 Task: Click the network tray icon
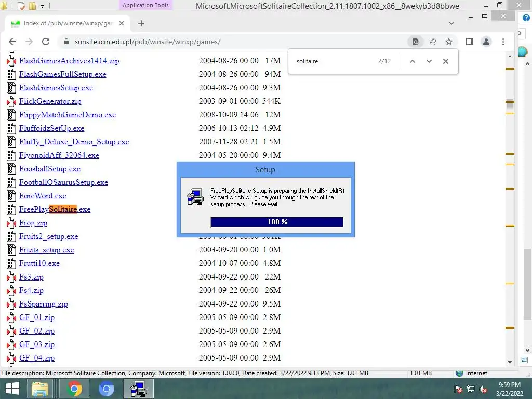(471, 389)
